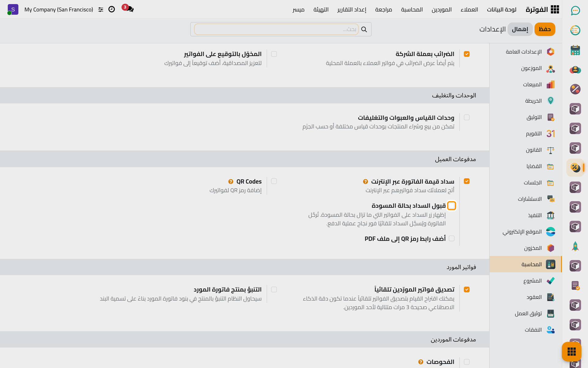Click the orange floating apps grid button
Viewport: 588px width, 368px height.
[571, 351]
